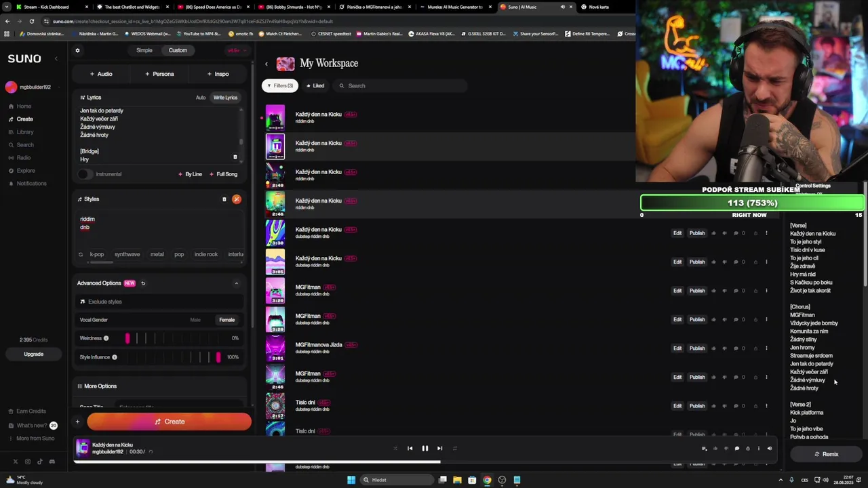Screen dimensions: 868x488
Task: Open Suno's TikTok social link
Action: click(40, 462)
